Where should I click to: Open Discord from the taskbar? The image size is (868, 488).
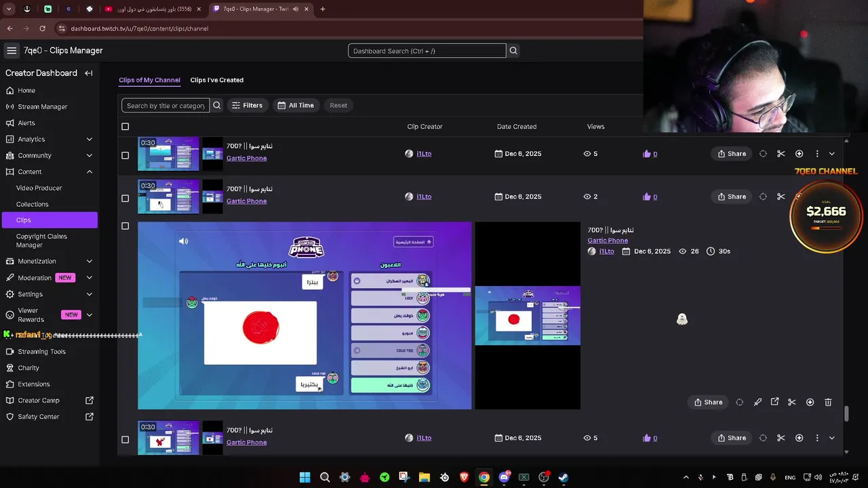tap(504, 477)
